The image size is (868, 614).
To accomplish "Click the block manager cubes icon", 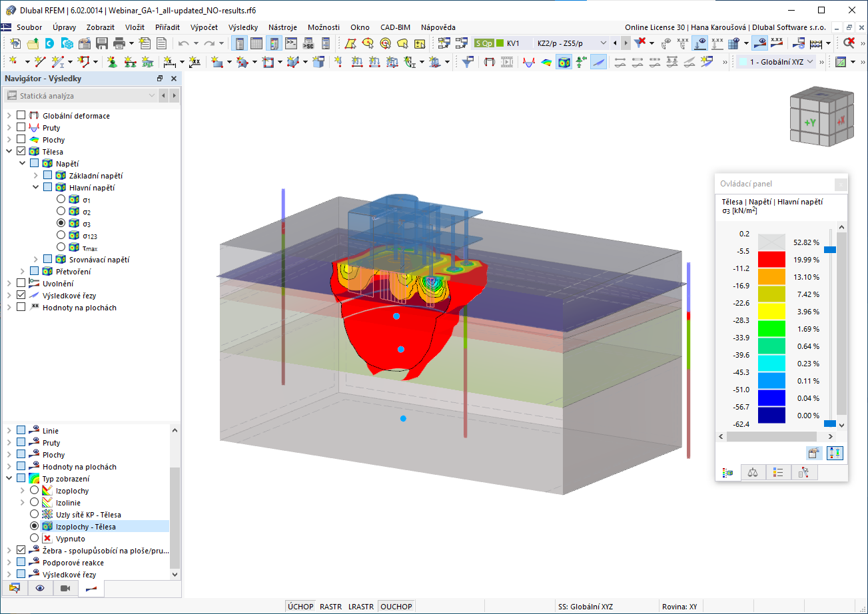I will 67,43.
